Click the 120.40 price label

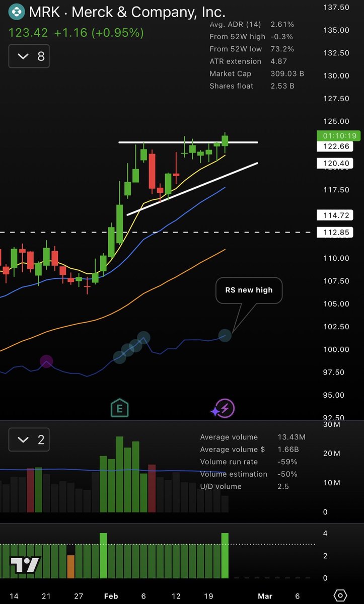(335, 163)
